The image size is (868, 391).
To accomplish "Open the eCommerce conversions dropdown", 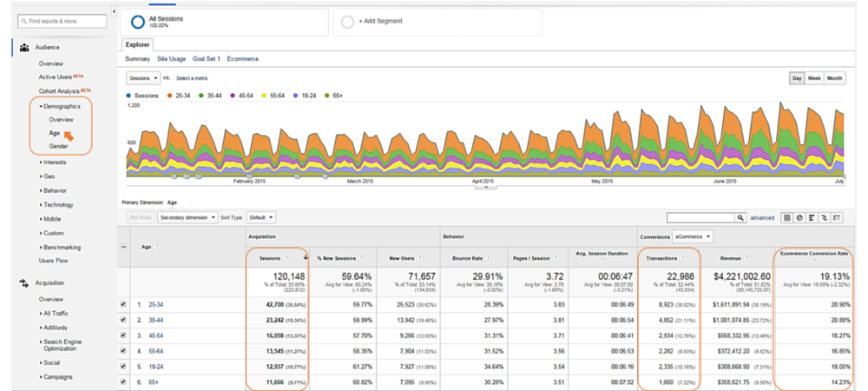I will (x=693, y=236).
